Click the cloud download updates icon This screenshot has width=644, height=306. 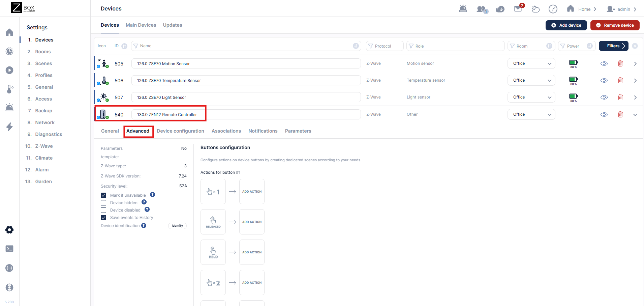500,9
